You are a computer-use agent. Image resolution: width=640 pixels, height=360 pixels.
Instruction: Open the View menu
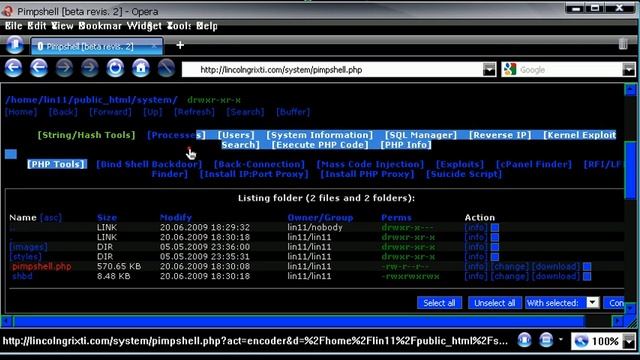[x=62, y=26]
